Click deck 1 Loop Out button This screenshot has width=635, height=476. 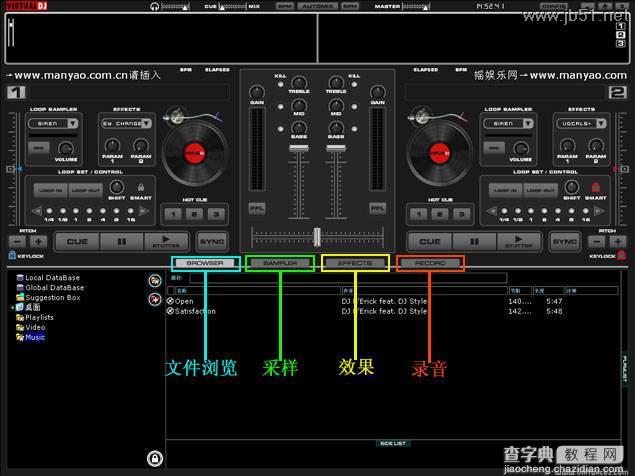point(85,190)
